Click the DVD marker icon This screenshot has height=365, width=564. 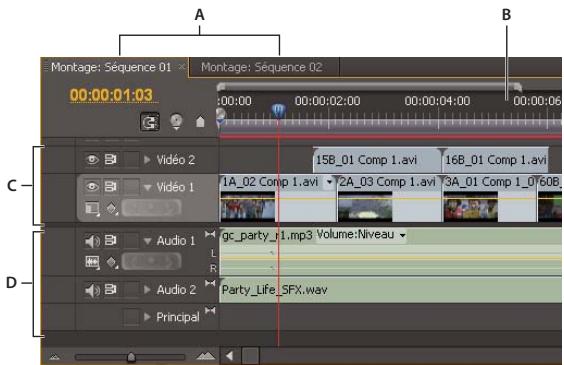(x=176, y=122)
